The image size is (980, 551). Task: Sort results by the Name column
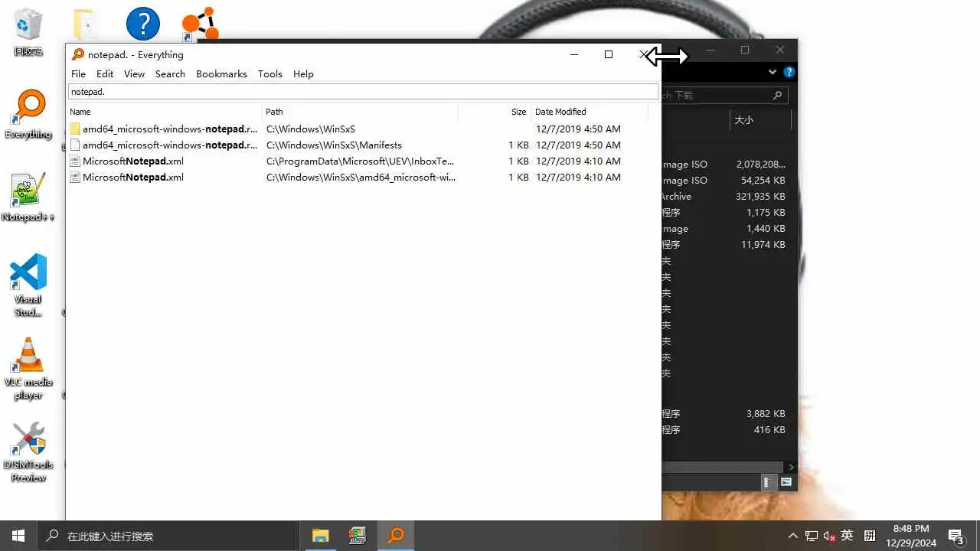[164, 112]
